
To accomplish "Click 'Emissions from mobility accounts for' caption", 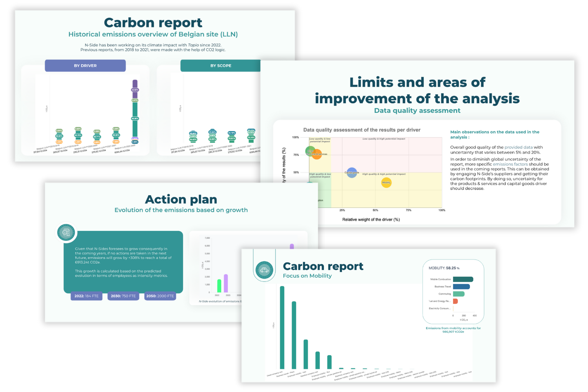I will 453,328.
